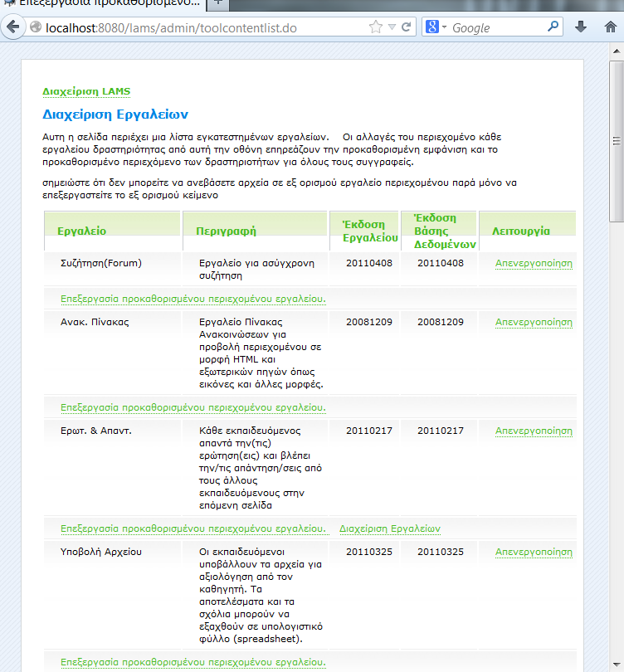Select the Υποβολή Αρχείου tool name
The width and height of the screenshot is (624, 672).
(100, 552)
